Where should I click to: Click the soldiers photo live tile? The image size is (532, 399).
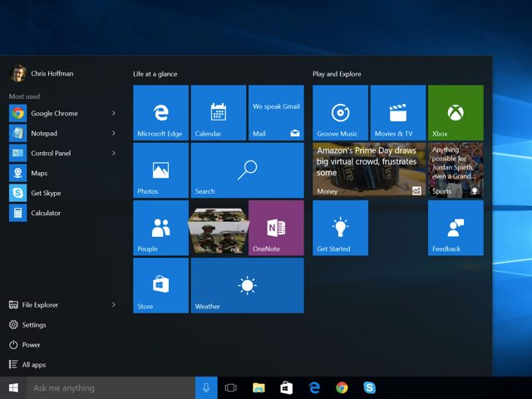tap(219, 231)
